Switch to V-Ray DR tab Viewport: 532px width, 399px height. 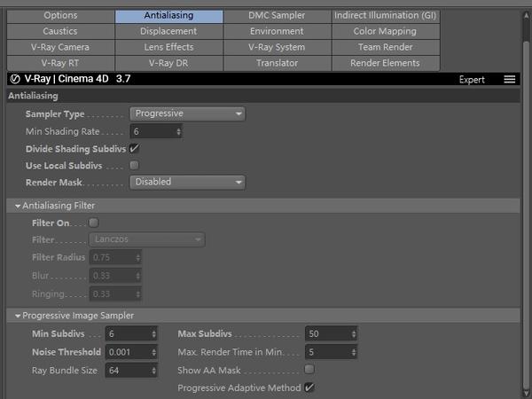pyautogui.click(x=169, y=63)
